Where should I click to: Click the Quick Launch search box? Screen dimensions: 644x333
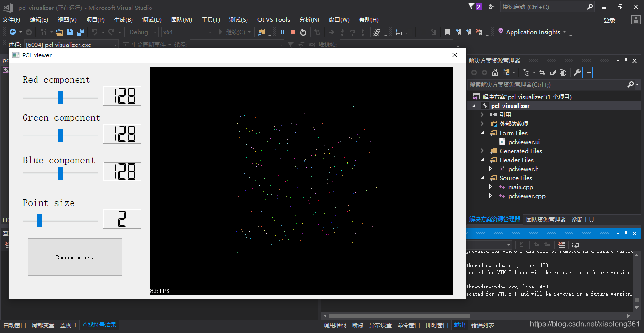(x=547, y=7)
